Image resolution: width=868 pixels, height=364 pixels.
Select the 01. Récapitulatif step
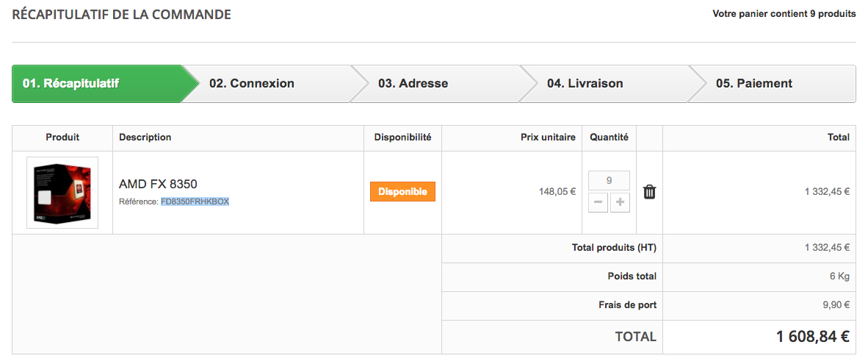click(x=71, y=84)
